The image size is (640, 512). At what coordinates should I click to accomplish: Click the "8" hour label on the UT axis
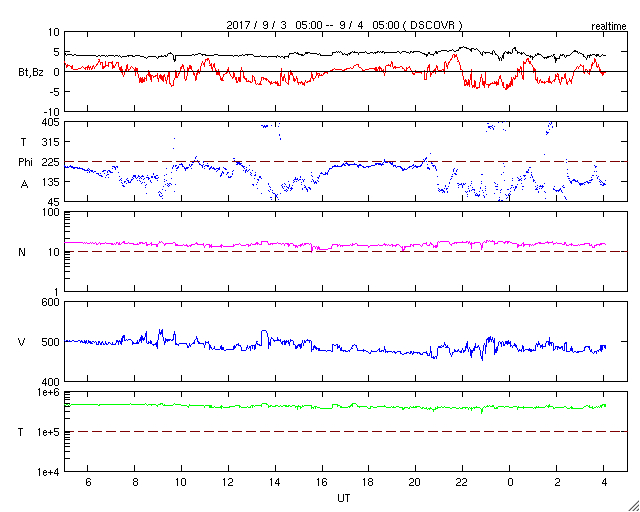click(135, 483)
